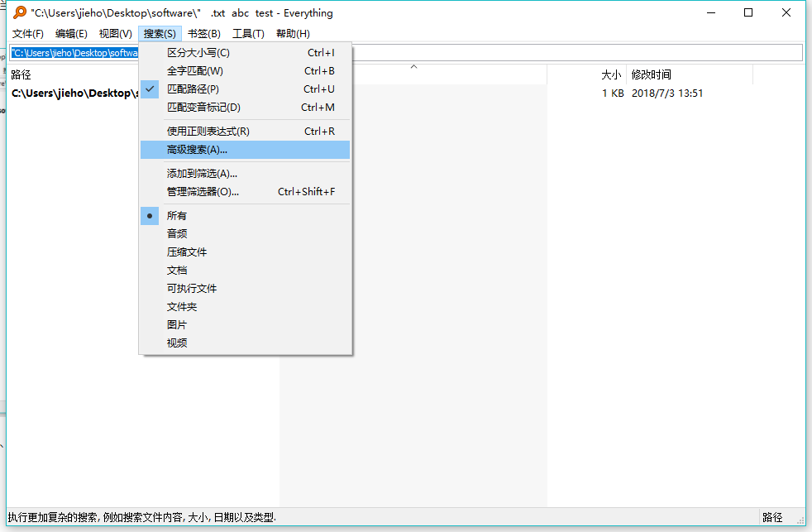Click the ascending sort arrow on name column
Image resolution: width=812 pixels, height=532 pixels.
click(413, 67)
